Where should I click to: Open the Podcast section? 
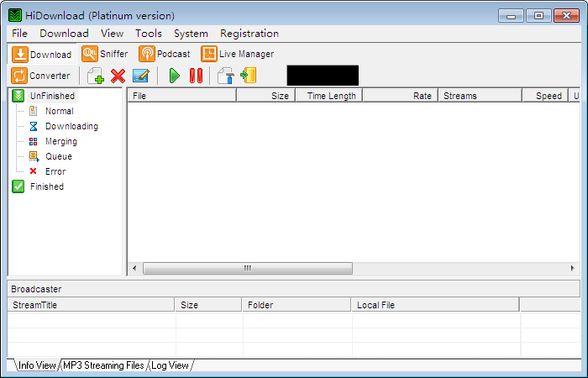click(165, 54)
